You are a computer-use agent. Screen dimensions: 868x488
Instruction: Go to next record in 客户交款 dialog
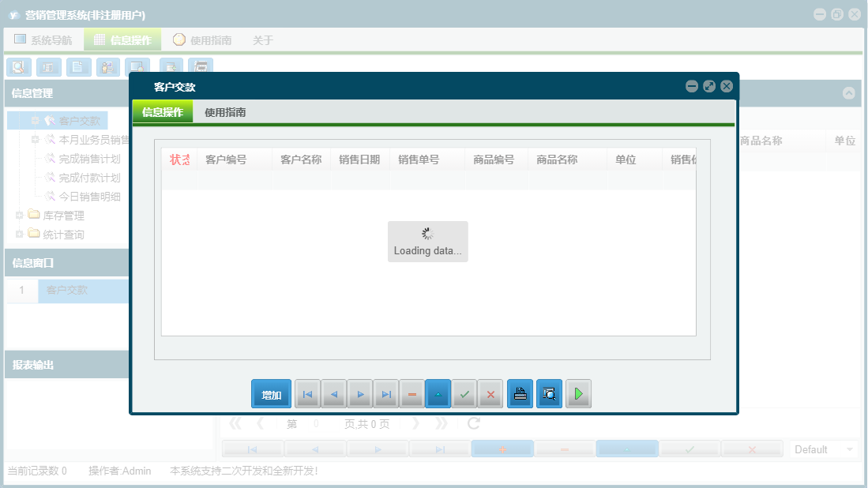pyautogui.click(x=360, y=394)
